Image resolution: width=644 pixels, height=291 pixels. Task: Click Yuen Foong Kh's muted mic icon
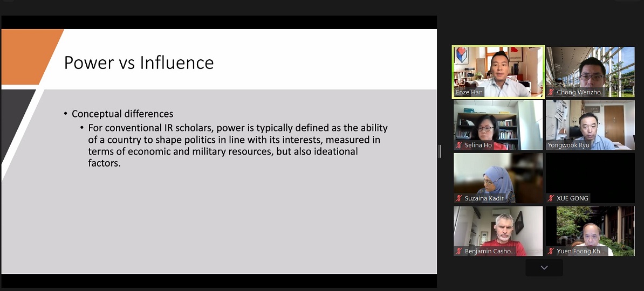pyautogui.click(x=551, y=251)
